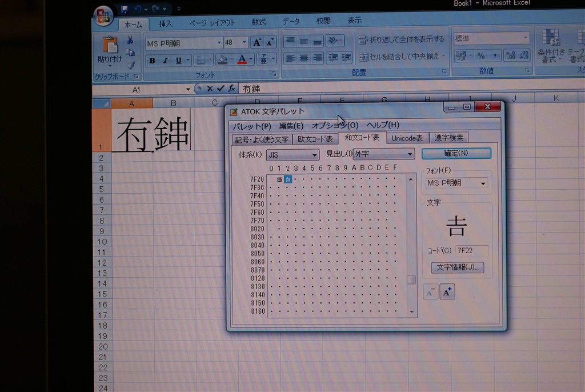Expand the Name Box A1 dropdown

tap(187, 89)
